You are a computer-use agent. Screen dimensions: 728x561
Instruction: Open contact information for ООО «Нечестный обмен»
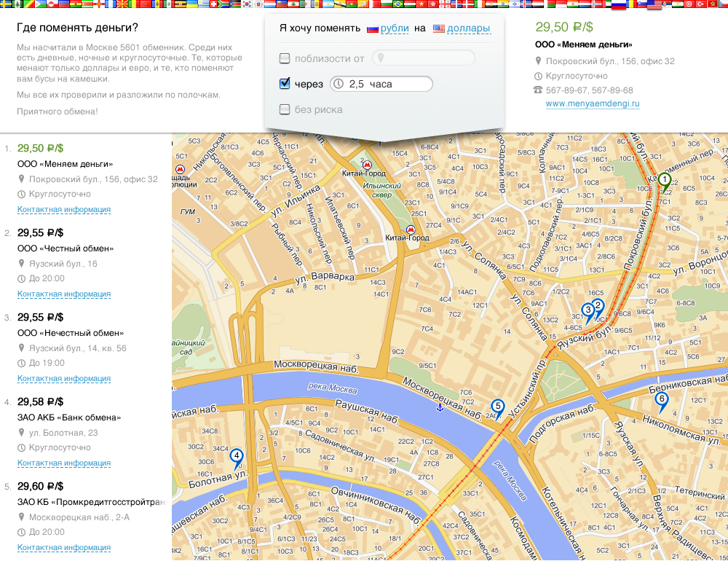64,379
